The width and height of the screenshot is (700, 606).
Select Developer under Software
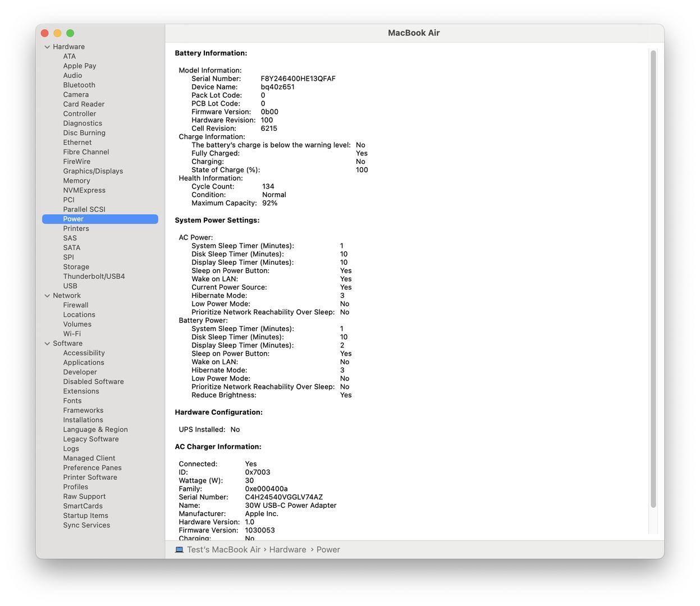point(80,372)
